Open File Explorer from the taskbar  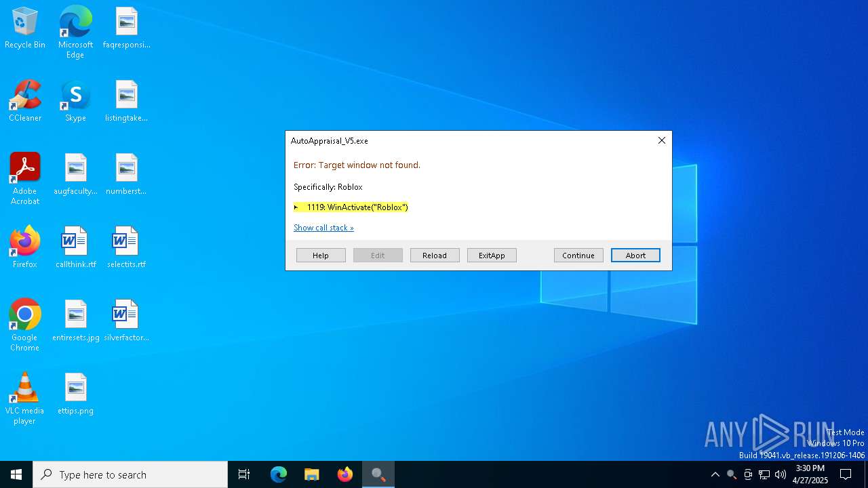[x=312, y=474]
